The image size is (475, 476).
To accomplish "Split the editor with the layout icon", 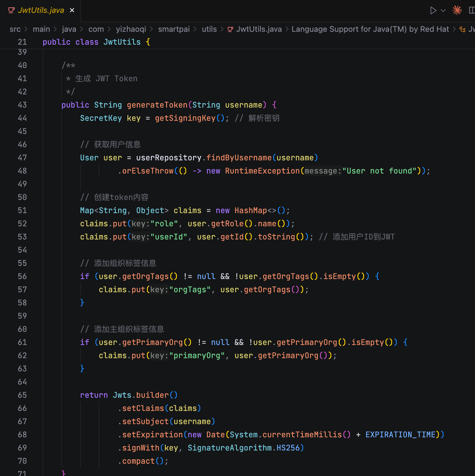I will pos(472,10).
